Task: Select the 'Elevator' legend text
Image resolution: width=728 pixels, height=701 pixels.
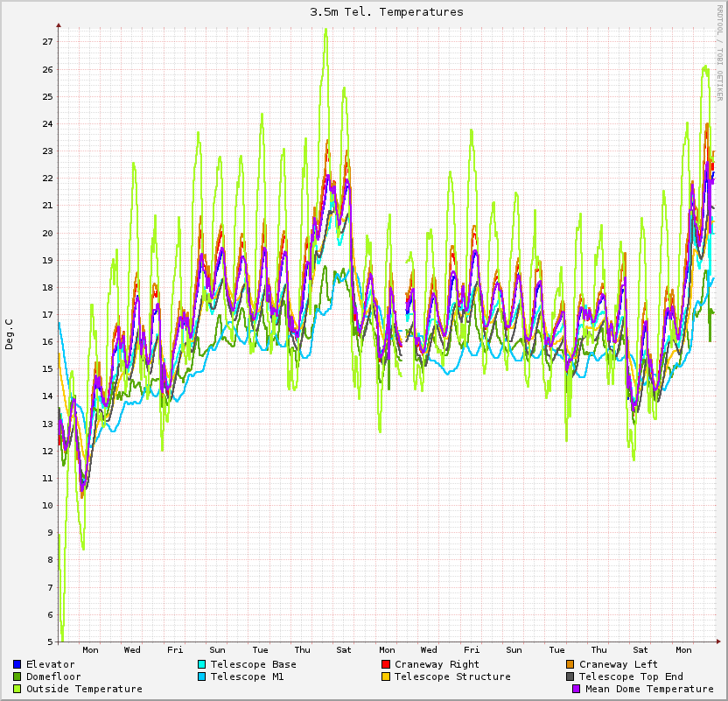Action: [50, 664]
